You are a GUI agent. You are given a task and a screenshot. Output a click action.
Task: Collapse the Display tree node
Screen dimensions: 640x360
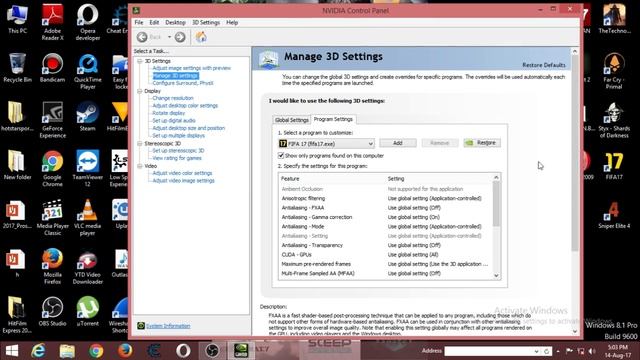click(140, 91)
